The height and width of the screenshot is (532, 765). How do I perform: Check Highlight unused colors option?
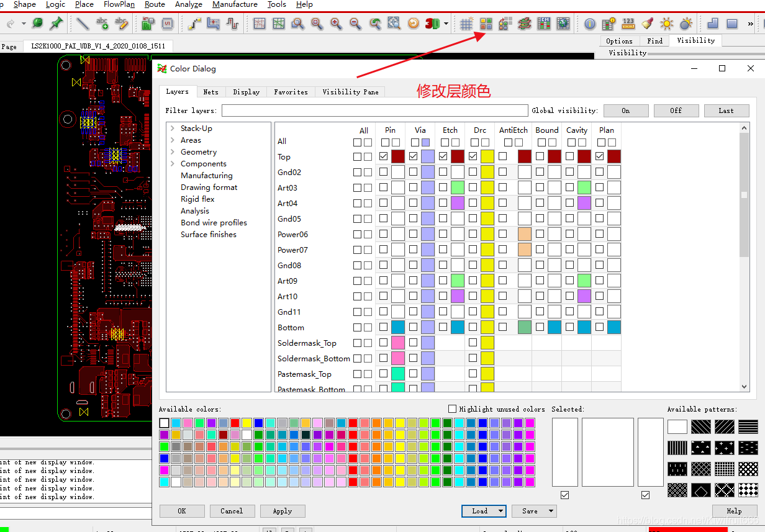[452, 409]
